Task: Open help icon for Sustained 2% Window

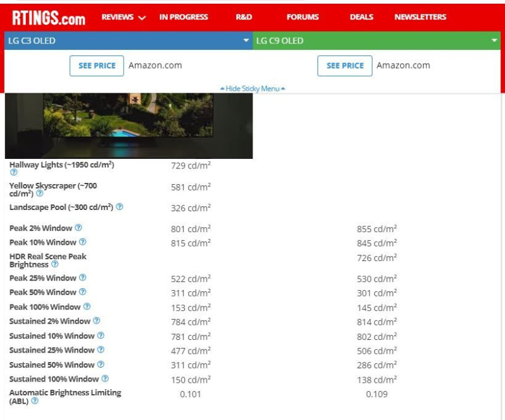Action: (97, 321)
